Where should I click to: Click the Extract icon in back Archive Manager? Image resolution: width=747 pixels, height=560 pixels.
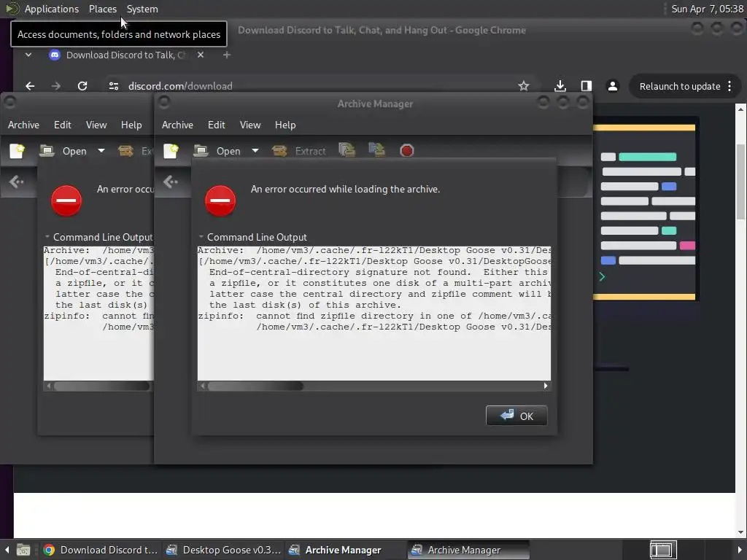[125, 151]
